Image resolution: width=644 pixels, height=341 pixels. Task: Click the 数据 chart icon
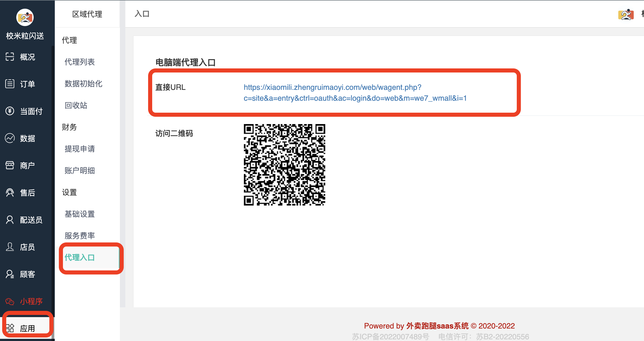(x=10, y=138)
